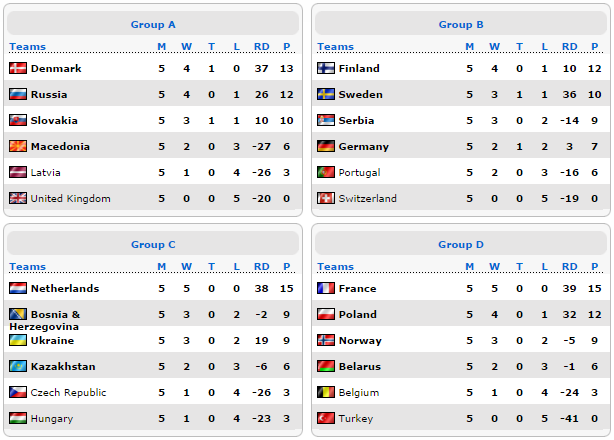Click the Switzerland flag icon
Viewport: 614px width, 440px height.
pos(326,198)
